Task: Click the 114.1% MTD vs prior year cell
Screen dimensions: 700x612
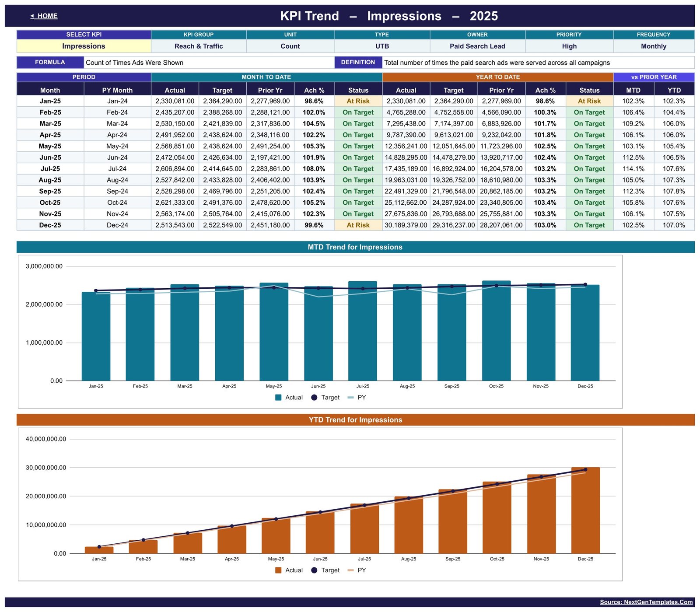Action: pos(633,169)
